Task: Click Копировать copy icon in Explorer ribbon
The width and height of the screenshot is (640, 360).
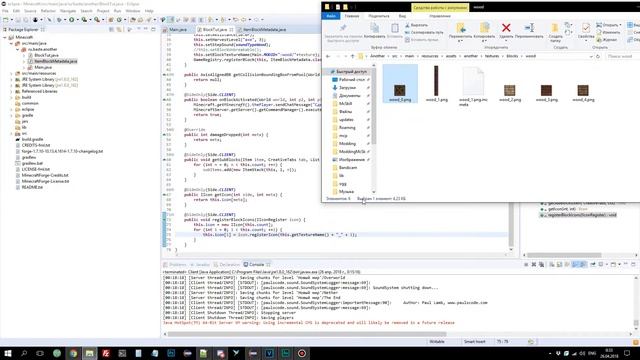Action: 374,28
